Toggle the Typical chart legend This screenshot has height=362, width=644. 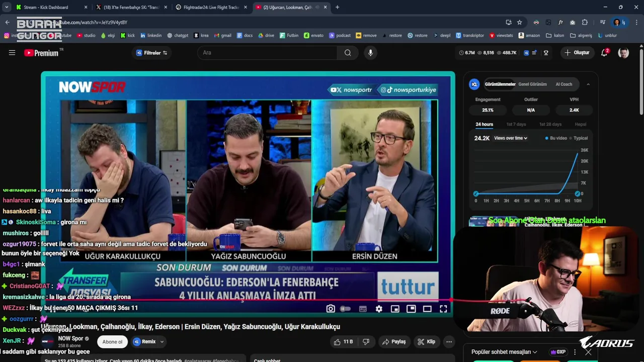click(x=579, y=138)
